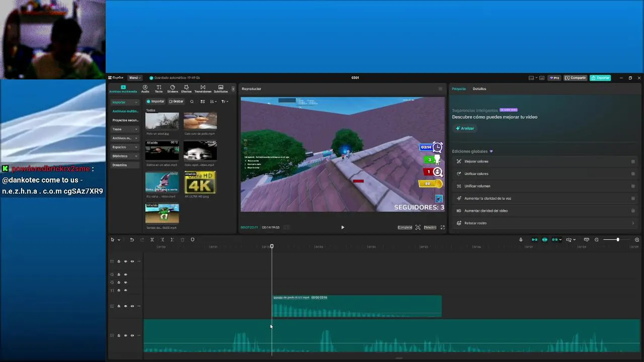The image size is (644, 362).
Task: Select Proyectos secun... in the sidebar
Action: pos(125,120)
